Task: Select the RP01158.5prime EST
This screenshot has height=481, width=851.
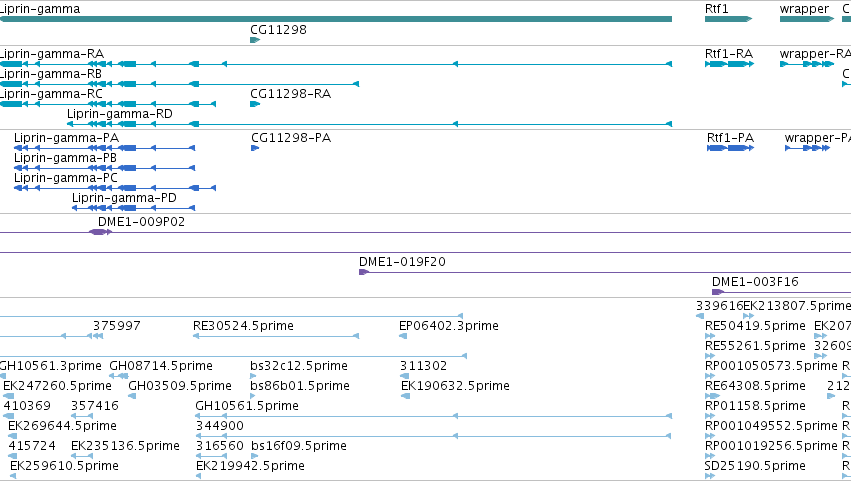Action: pos(710,416)
